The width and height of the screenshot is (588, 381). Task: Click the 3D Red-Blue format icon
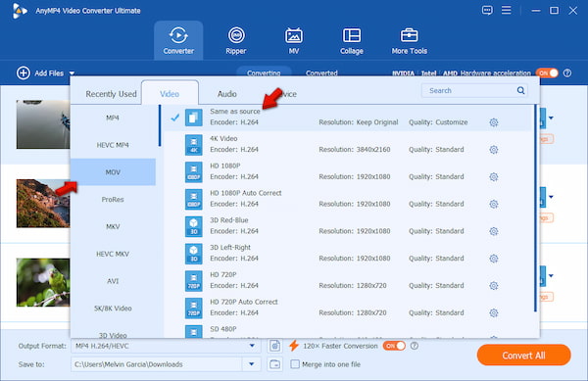pos(193,226)
